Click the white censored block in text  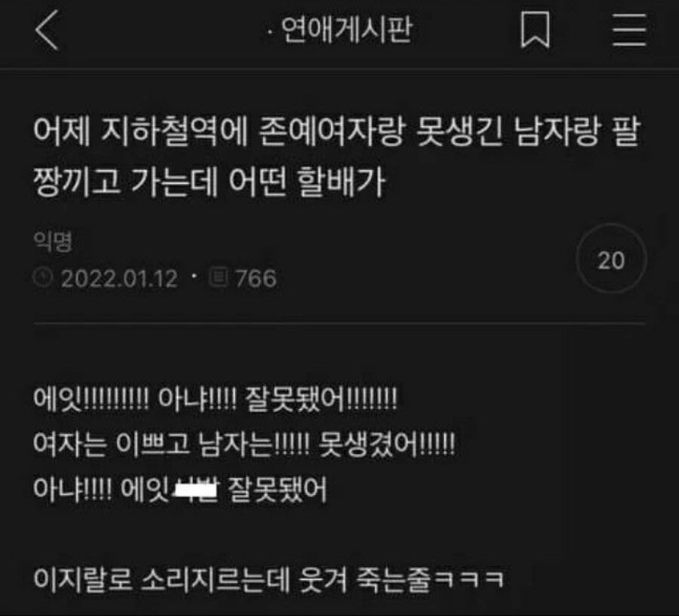(195, 490)
